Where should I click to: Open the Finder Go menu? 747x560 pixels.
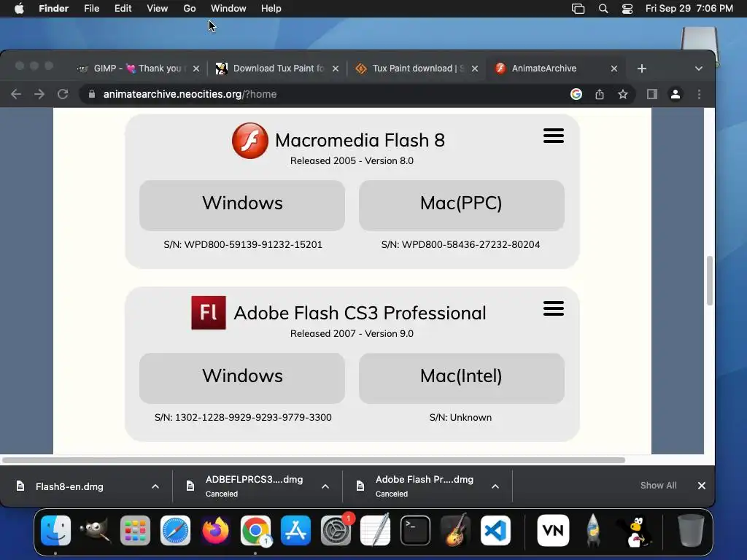click(190, 9)
